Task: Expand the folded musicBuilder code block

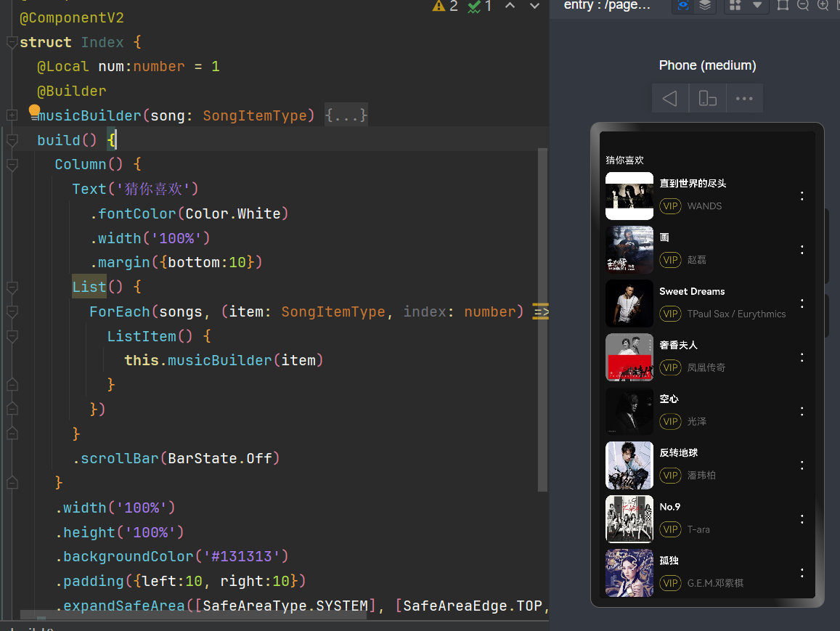Action: click(12, 115)
